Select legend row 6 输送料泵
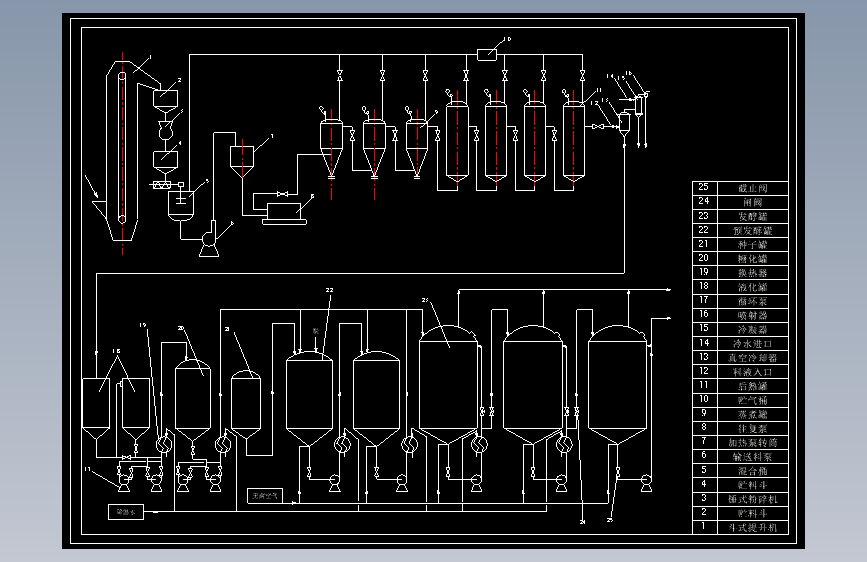Screen dimensions: 867x562 (x=740, y=457)
